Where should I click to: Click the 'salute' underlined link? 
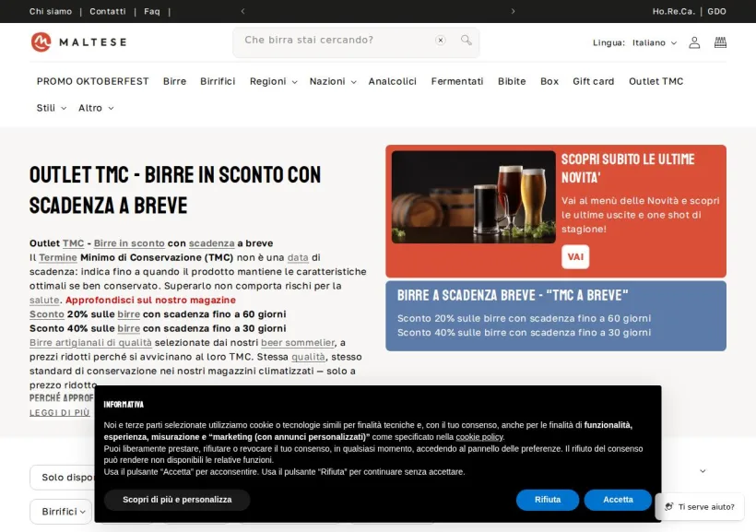point(44,300)
